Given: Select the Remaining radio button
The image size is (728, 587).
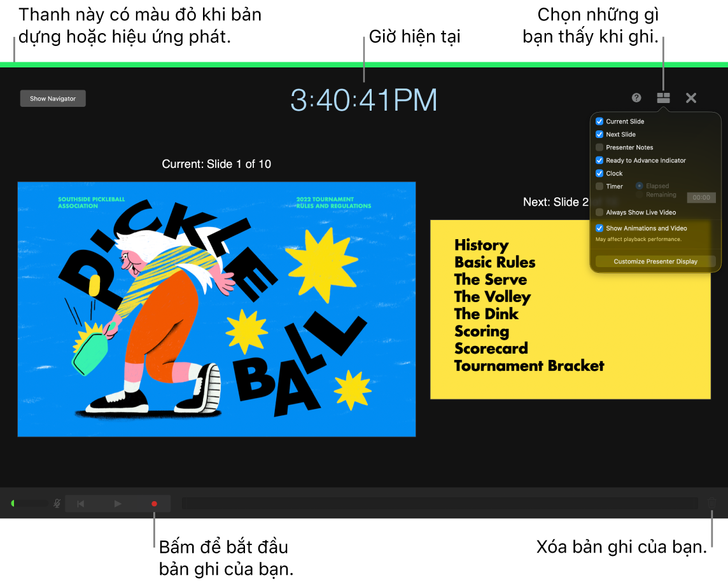Looking at the screenshot, I should pos(640,195).
